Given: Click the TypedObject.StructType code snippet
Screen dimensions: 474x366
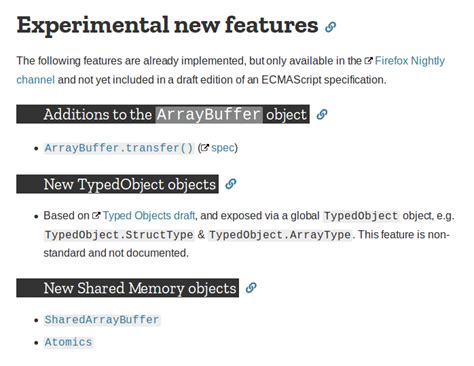Looking at the screenshot, I should pyautogui.click(x=119, y=235).
